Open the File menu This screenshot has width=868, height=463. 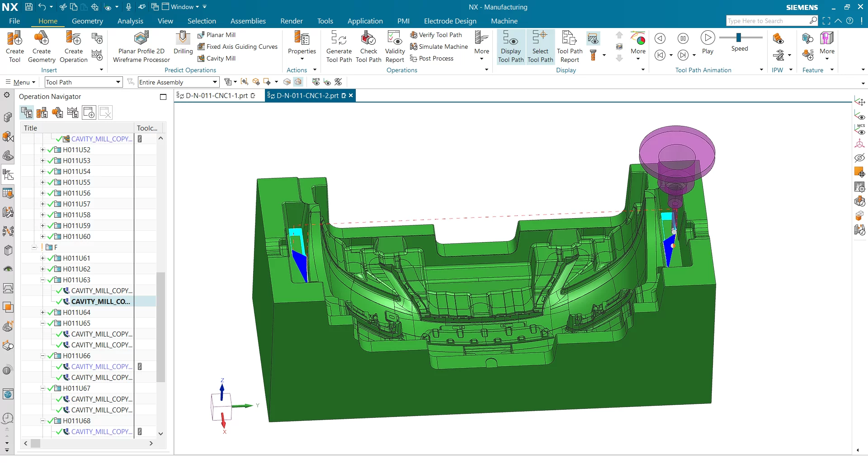[x=14, y=21]
